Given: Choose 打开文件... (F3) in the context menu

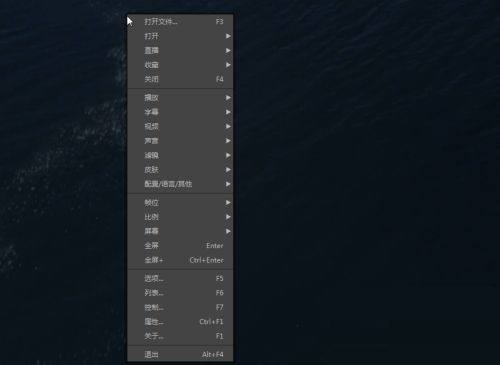Looking at the screenshot, I should pyautogui.click(x=180, y=22).
